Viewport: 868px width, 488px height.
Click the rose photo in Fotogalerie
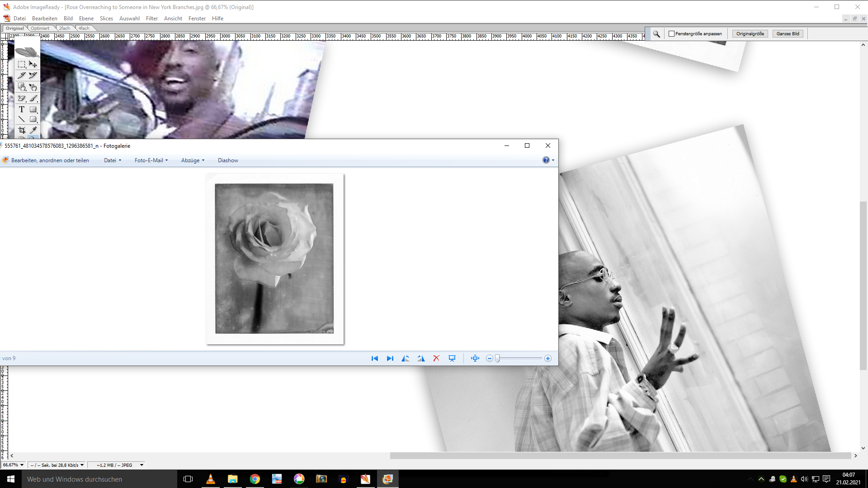(274, 258)
